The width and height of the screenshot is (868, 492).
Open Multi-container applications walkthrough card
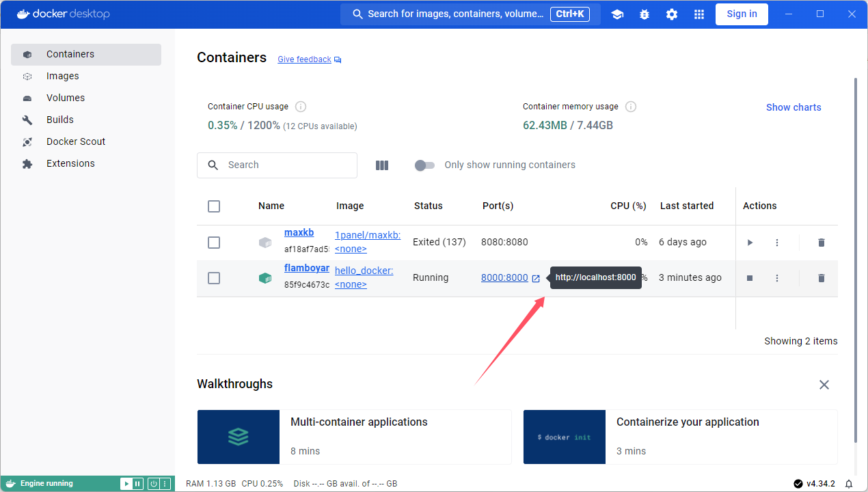point(354,437)
